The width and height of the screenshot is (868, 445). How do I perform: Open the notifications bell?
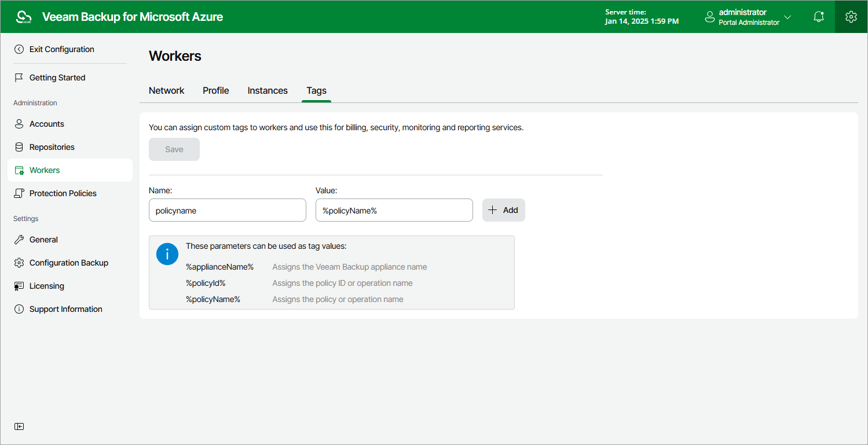(x=819, y=17)
